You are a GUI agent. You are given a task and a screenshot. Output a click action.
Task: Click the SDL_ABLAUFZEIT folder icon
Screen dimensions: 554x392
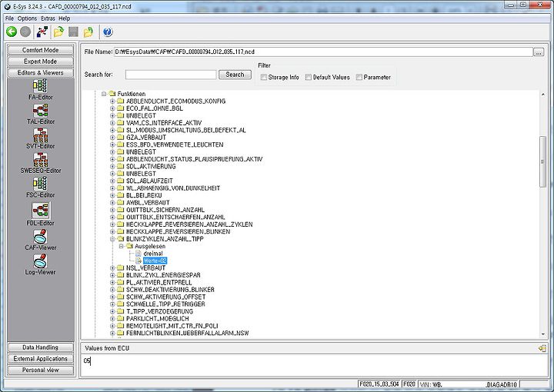click(121, 181)
